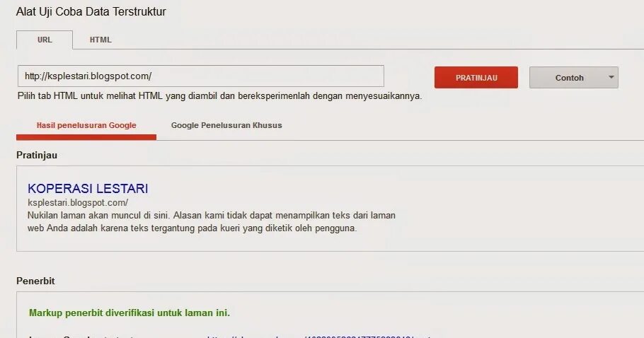
Task: Click the Alat Uji Coba Data Terstruktur title
Action: [x=91, y=11]
